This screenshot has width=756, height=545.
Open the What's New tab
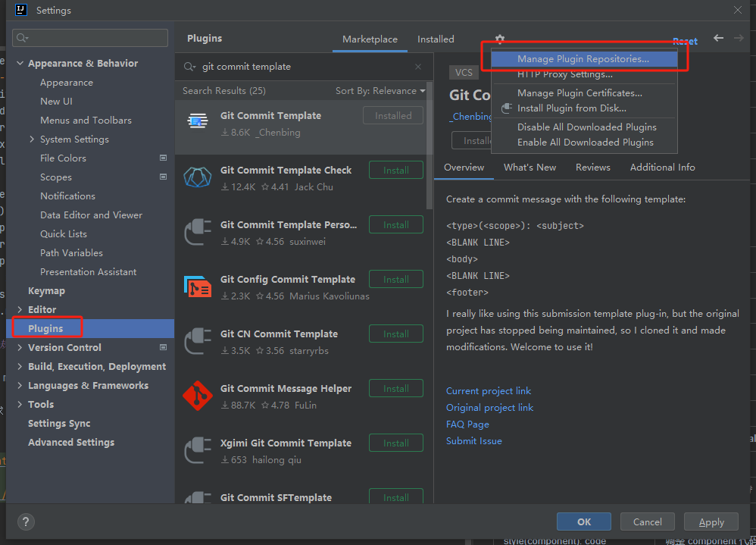coord(530,168)
